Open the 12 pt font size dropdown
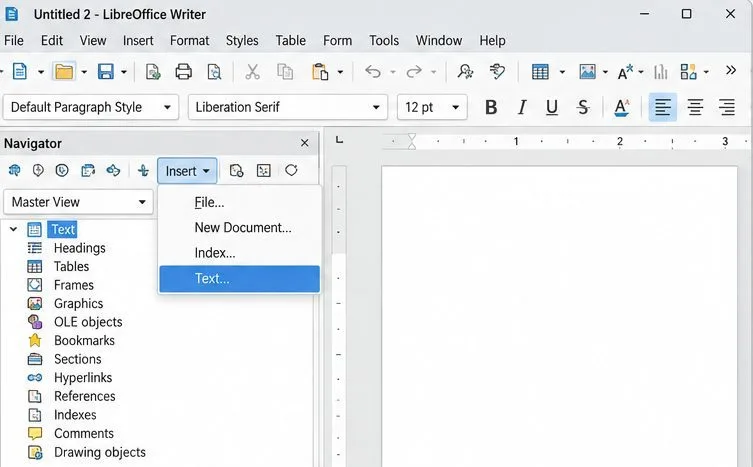Image resolution: width=753 pixels, height=467 pixels. pyautogui.click(x=455, y=107)
